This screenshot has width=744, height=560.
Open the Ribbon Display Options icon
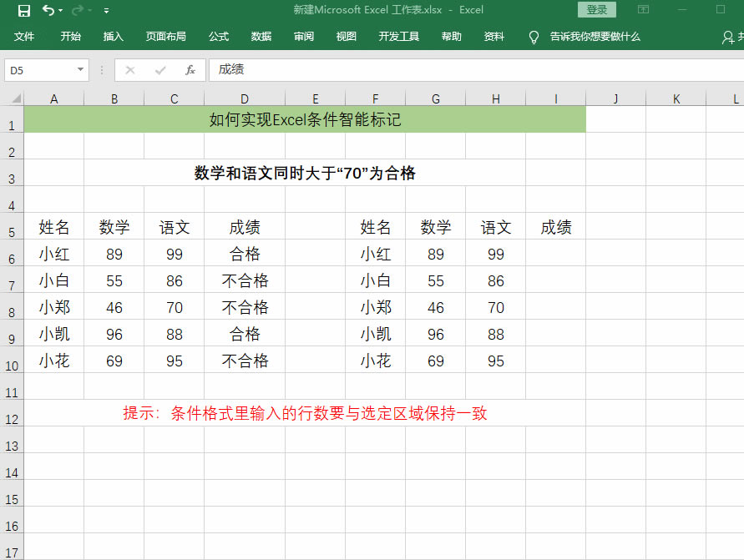[x=643, y=10]
